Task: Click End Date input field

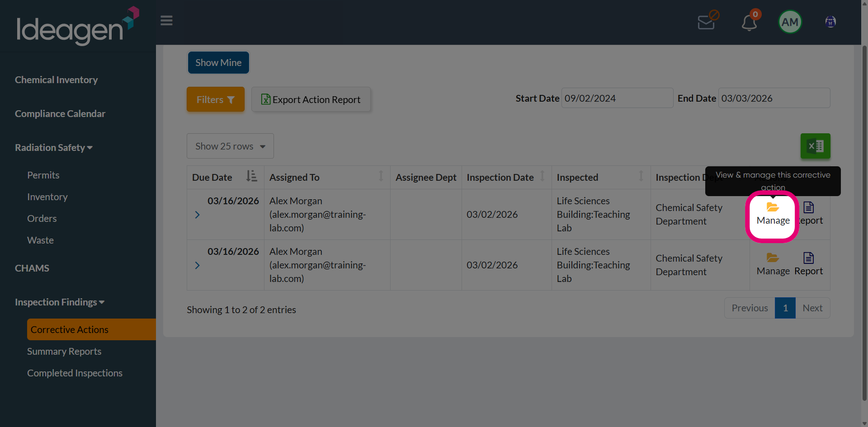Action: click(x=774, y=98)
